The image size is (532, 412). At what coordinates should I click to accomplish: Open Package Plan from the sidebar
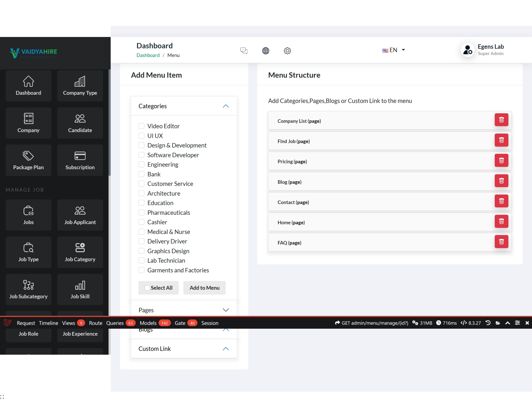click(29, 160)
